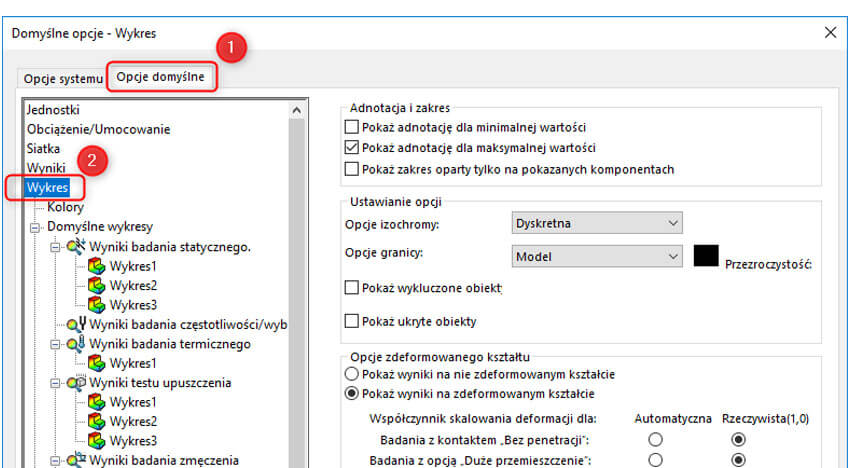Click the Wykres1 plot icon under thermal study results
850x468 pixels.
point(96,363)
